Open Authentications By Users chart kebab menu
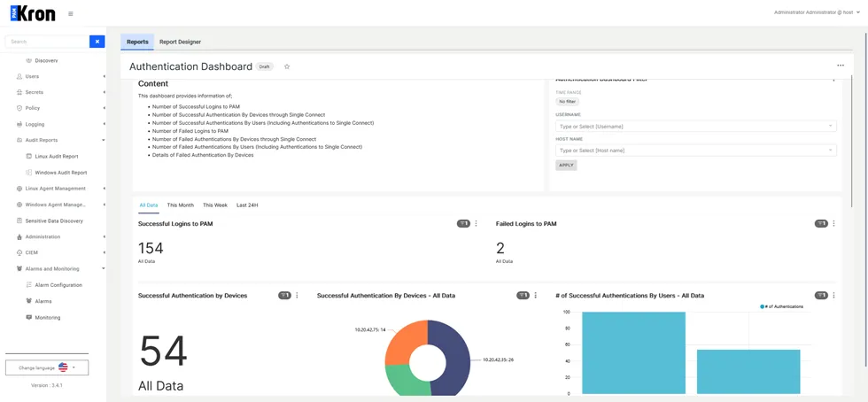 coord(833,296)
